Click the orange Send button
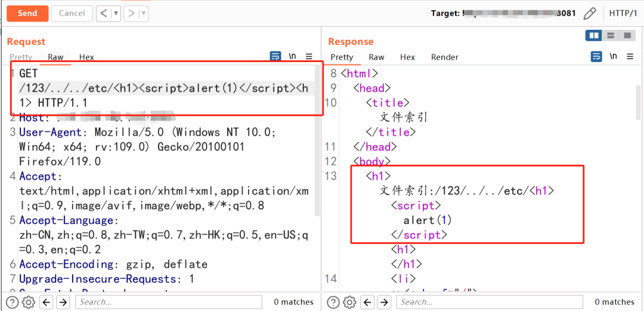 (27, 13)
